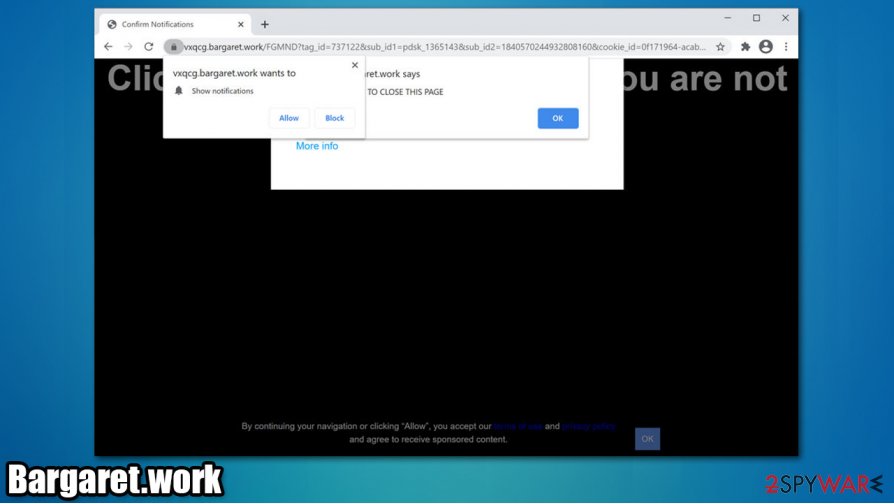This screenshot has width=894, height=504.
Task: Maximize the Chrome window
Action: pyautogui.click(x=757, y=18)
